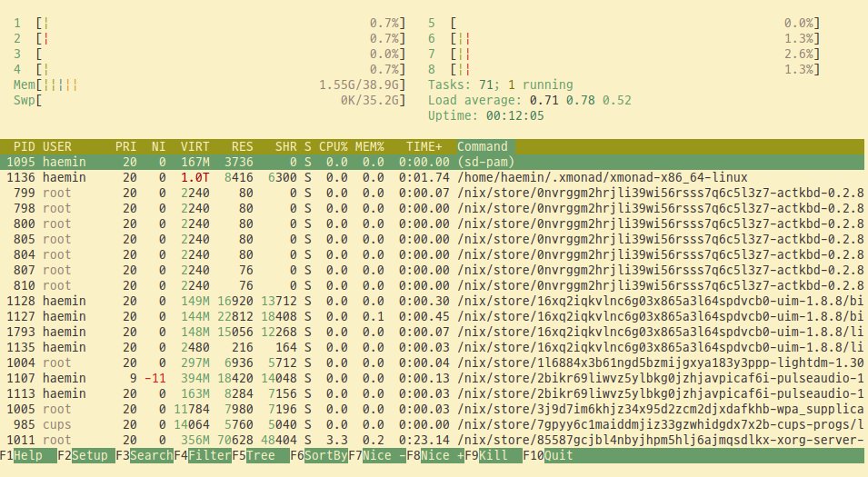Sort by the NI column header
This screenshot has width=868, height=477.
coord(158,146)
